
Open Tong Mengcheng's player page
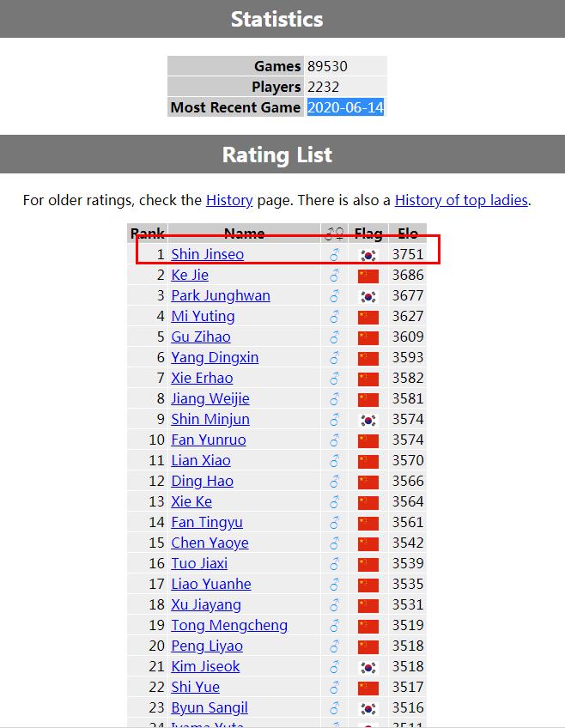coord(229,625)
